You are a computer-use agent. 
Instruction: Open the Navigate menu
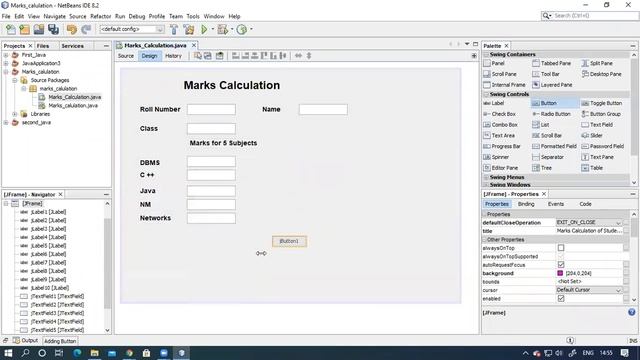tap(54, 16)
